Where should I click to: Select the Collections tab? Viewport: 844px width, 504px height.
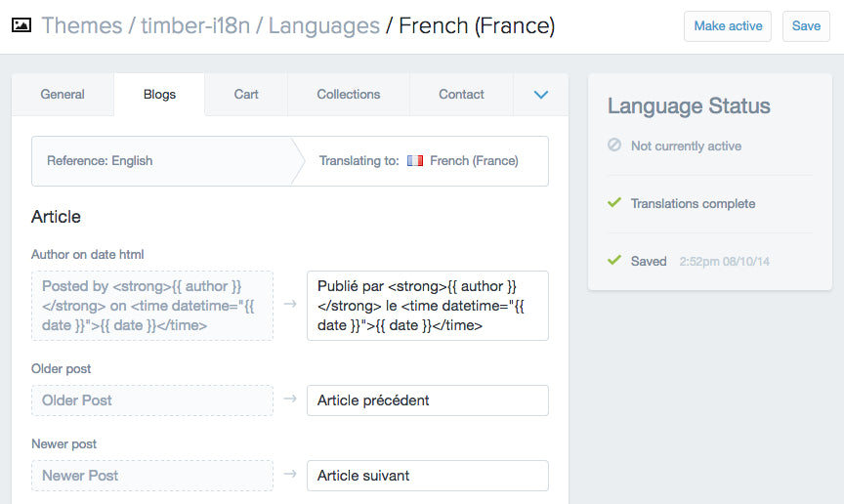point(349,95)
